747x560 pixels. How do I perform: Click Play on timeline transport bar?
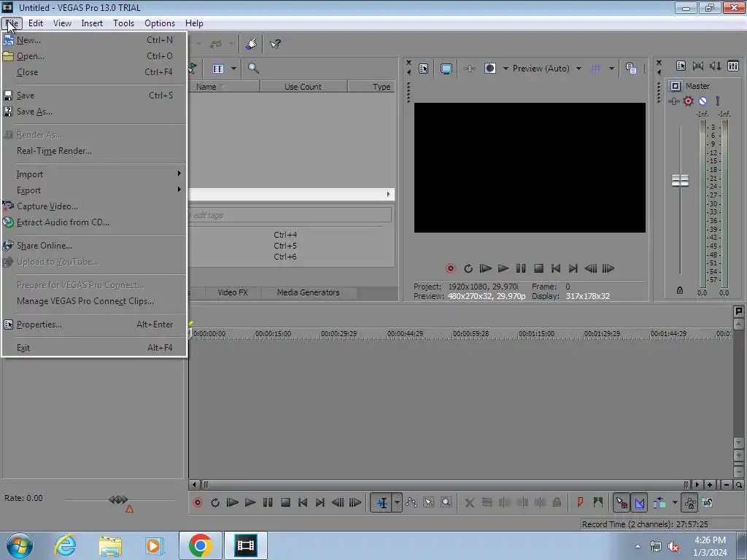click(x=250, y=503)
